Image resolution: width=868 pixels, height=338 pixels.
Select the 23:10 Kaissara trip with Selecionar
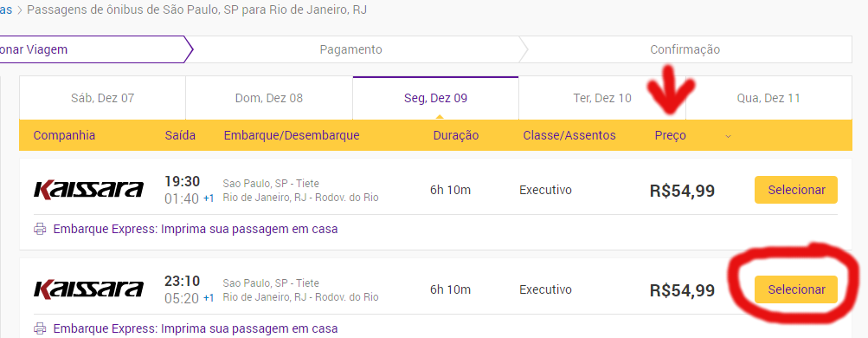(x=796, y=289)
